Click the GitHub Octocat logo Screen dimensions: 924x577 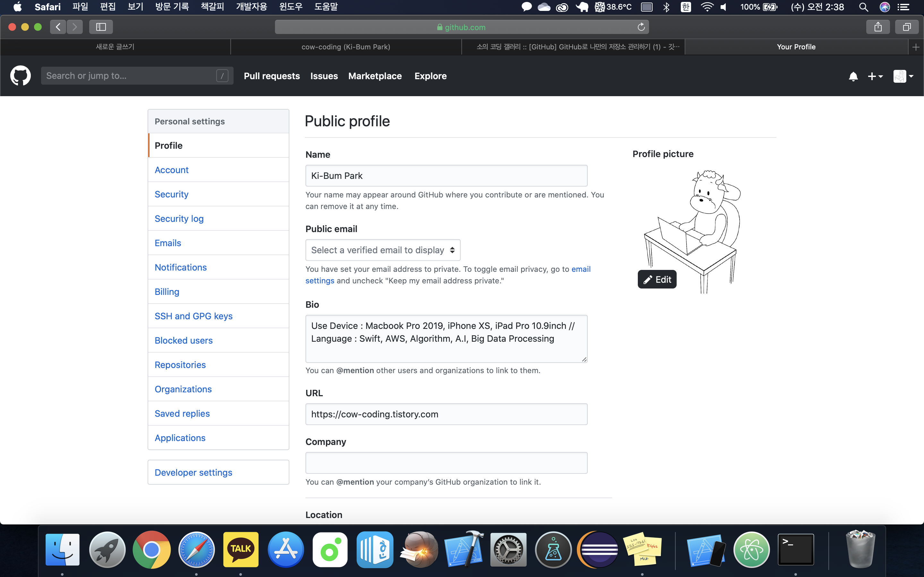point(20,76)
